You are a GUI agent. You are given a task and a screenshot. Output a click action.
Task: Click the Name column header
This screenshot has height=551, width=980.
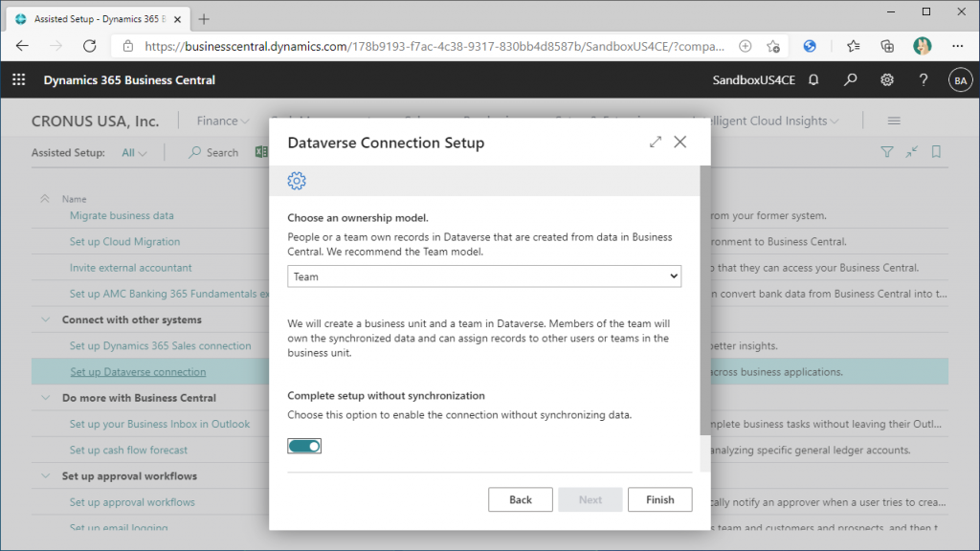click(x=74, y=199)
